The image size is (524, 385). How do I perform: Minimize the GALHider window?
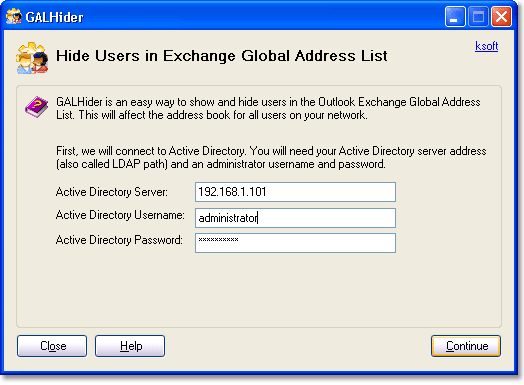tap(455, 17)
